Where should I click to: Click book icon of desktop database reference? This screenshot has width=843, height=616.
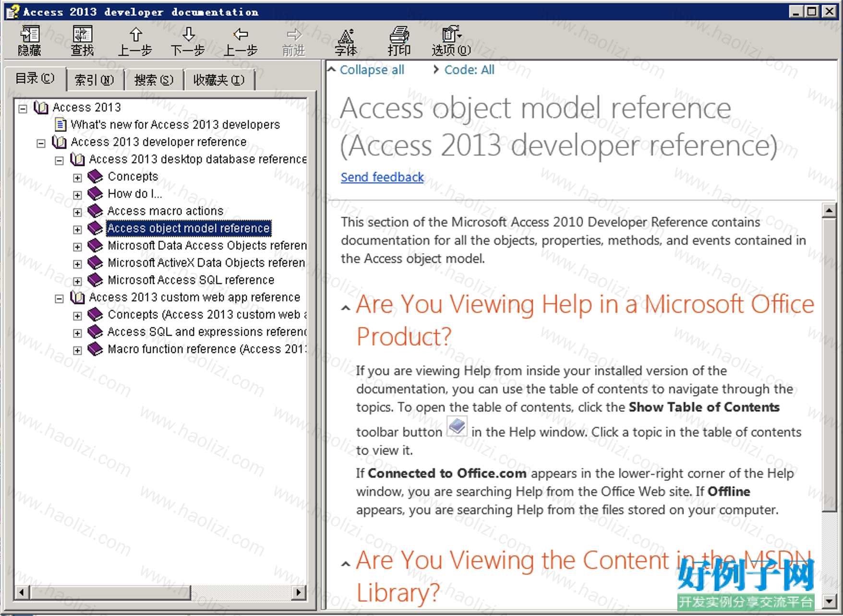click(x=78, y=159)
